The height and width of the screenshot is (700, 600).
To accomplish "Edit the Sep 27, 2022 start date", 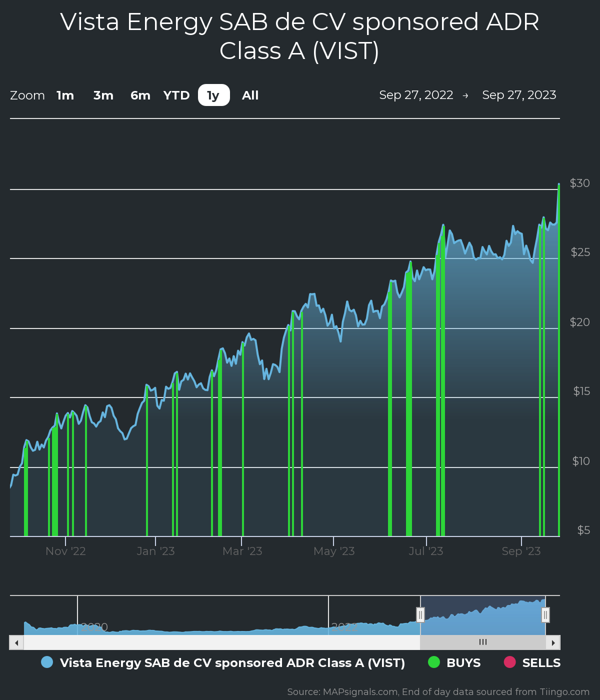I will [416, 95].
